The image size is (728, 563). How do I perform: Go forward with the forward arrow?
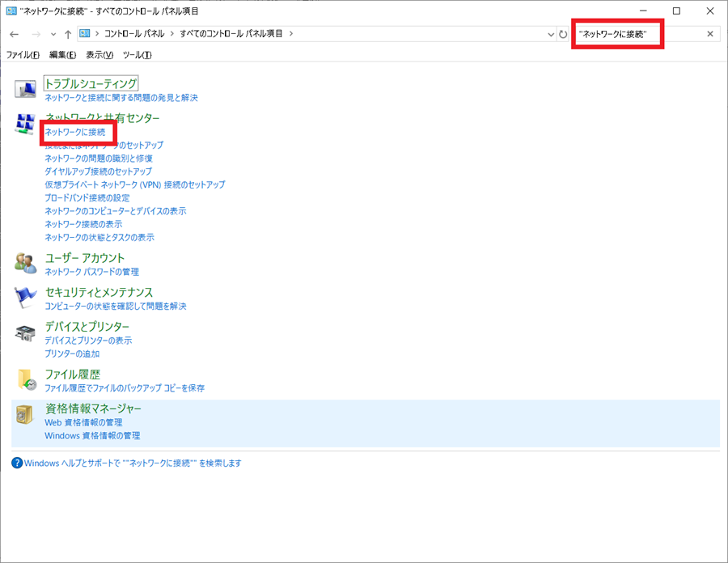coord(36,34)
